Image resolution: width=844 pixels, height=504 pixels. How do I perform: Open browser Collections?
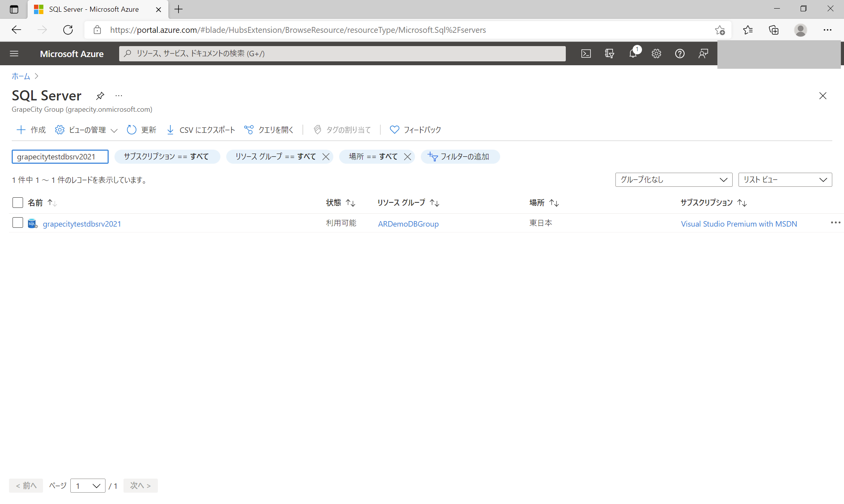774,30
